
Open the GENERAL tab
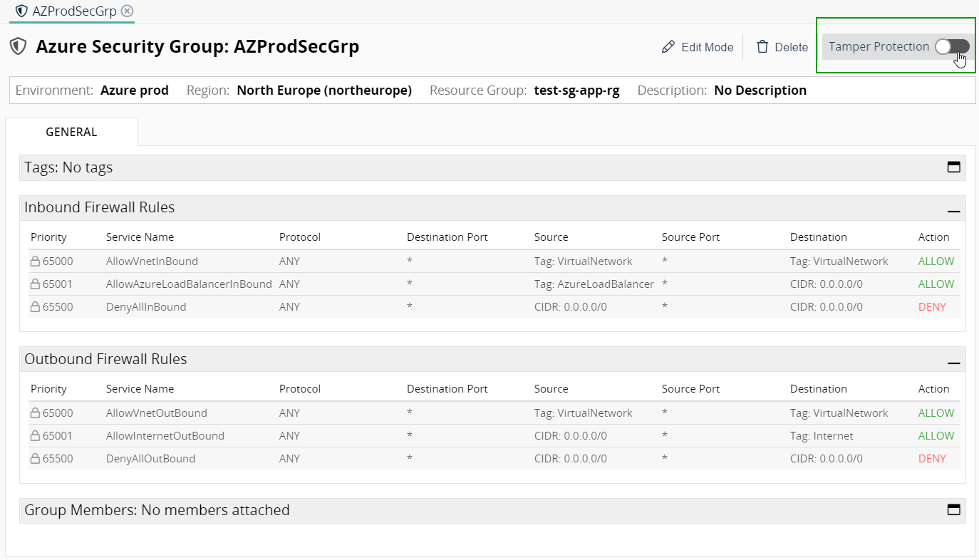[71, 132]
